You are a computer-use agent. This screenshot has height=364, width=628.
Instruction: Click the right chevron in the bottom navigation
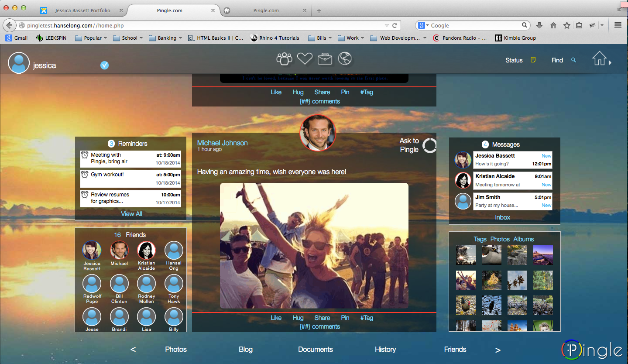tap(498, 349)
